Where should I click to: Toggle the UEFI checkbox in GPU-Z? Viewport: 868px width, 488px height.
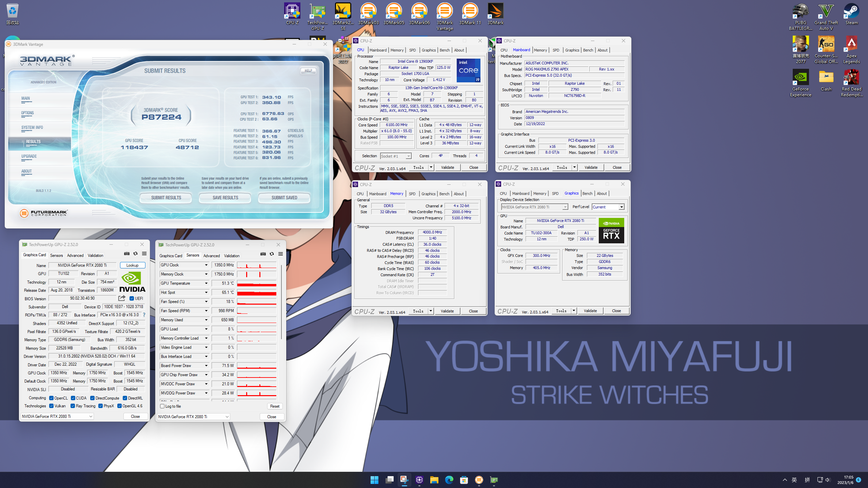point(132,299)
